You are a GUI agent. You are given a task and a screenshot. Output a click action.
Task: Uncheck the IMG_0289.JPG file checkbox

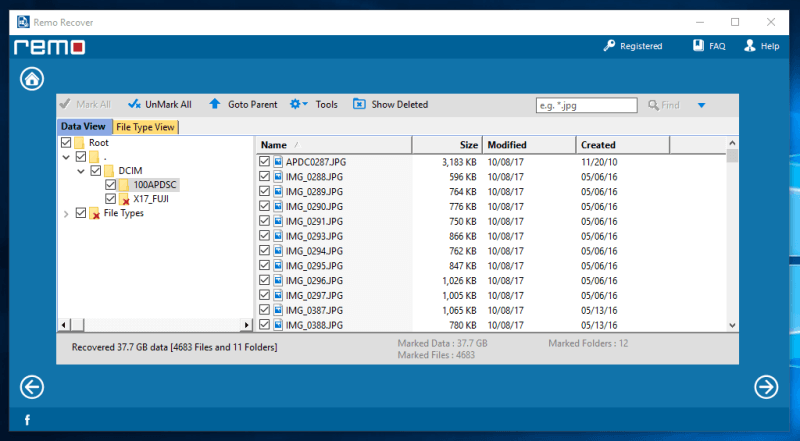click(x=264, y=191)
